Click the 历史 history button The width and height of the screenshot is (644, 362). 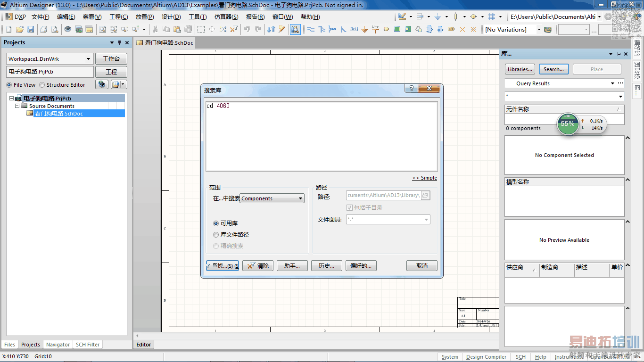[327, 266]
